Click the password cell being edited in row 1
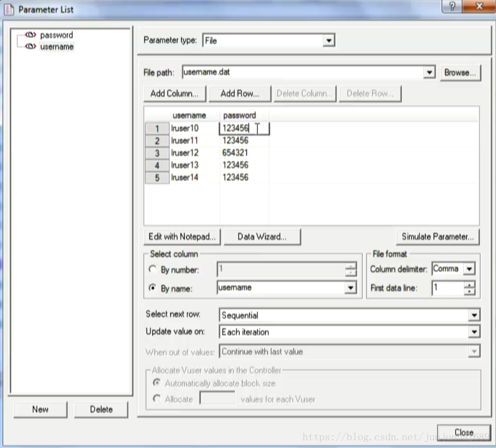This screenshot has width=496, height=448. 244,128
